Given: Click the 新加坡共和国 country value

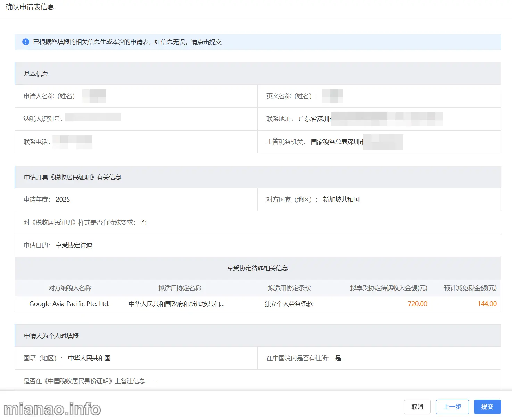Looking at the screenshot, I should click(x=341, y=200).
